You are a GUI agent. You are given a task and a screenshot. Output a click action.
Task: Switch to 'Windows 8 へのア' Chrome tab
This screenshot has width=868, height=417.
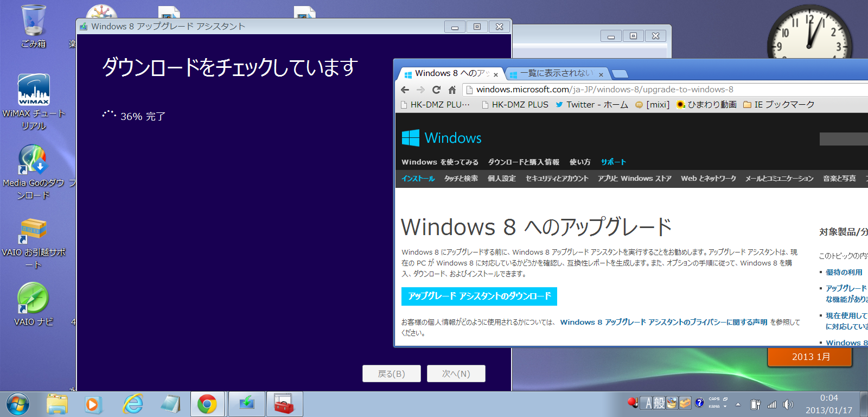tap(451, 73)
